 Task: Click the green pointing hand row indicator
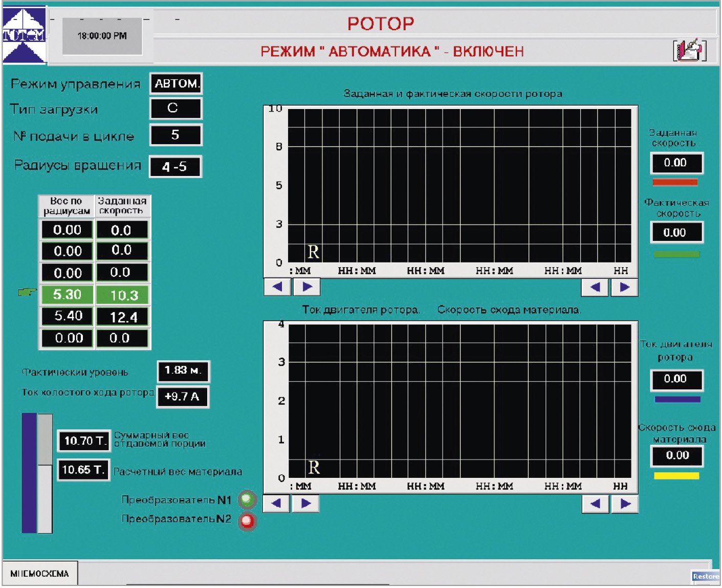(28, 292)
